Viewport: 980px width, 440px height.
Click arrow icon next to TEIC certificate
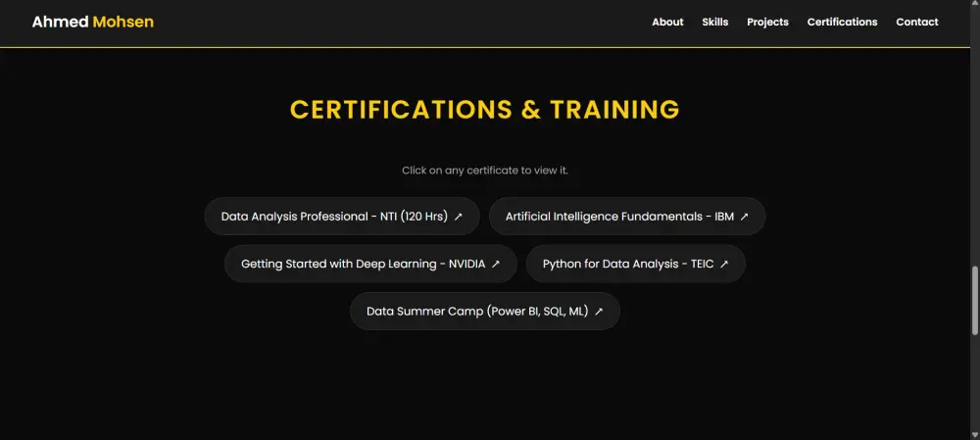724,264
